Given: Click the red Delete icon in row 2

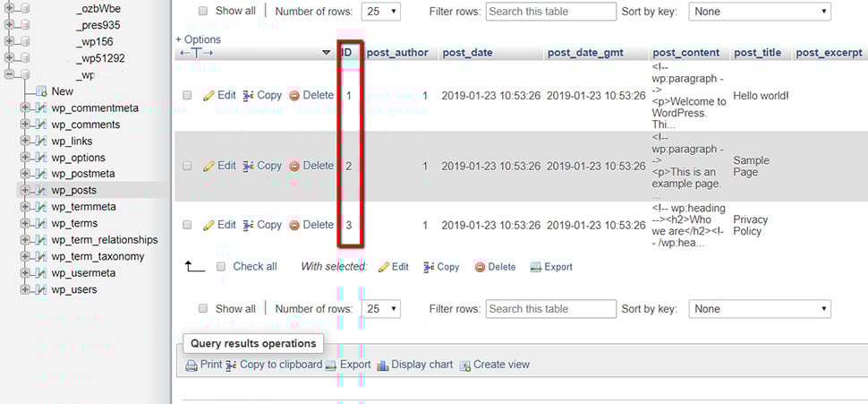Looking at the screenshot, I should point(294,167).
